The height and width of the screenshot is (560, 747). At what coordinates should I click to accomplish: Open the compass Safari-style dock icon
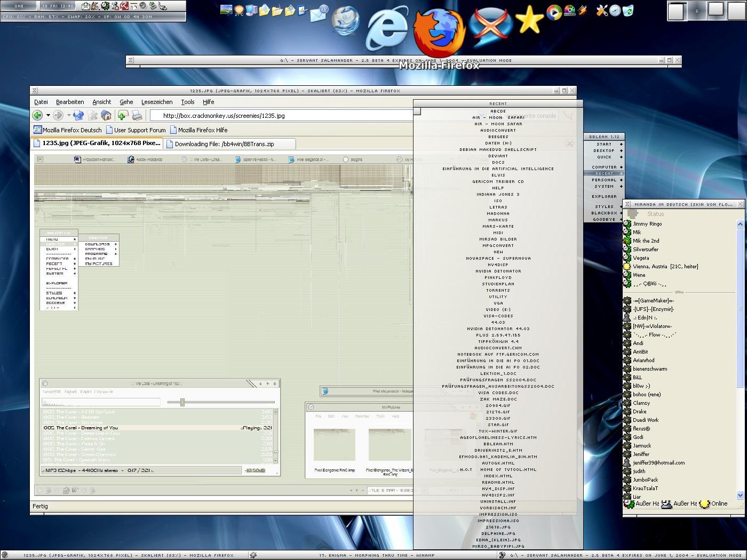(615, 11)
